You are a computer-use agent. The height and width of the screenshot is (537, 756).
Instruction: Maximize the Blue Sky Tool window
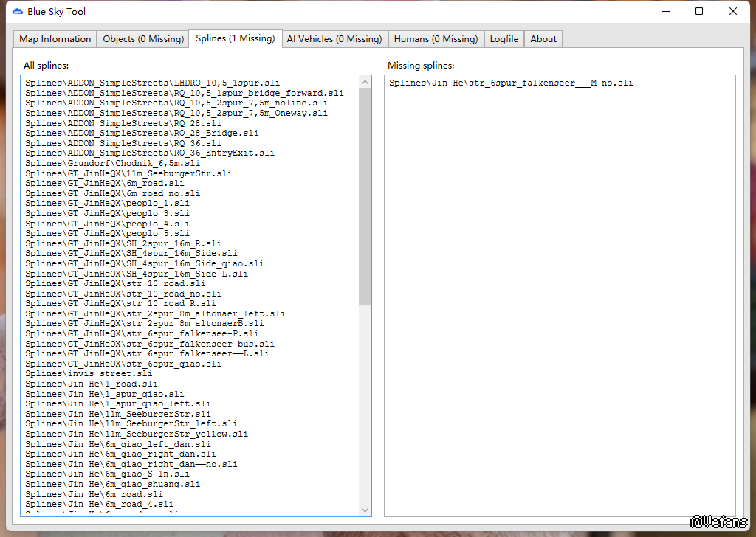coord(698,12)
